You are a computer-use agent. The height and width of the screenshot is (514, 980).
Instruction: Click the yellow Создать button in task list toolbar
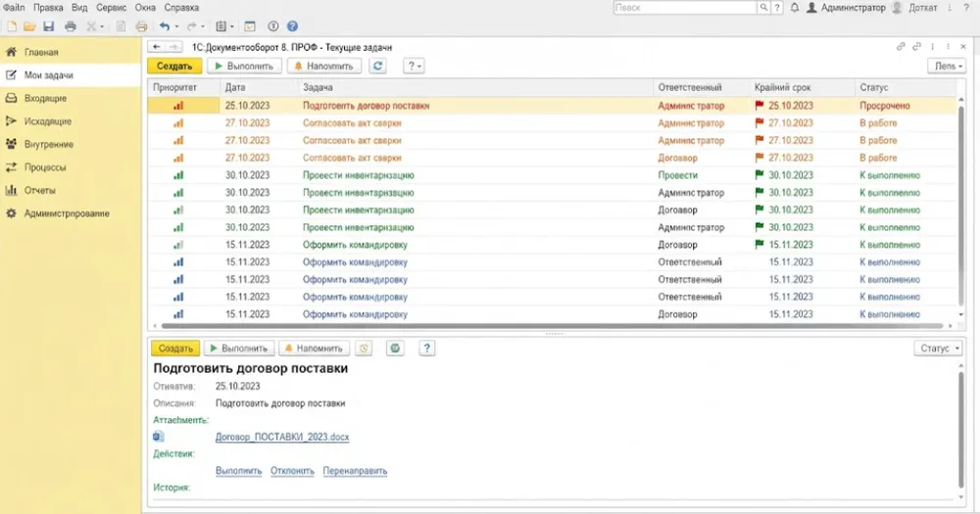click(x=174, y=66)
